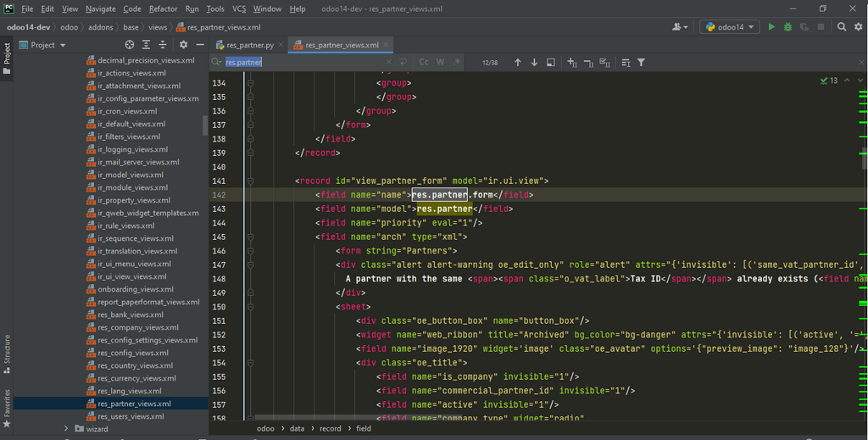Open res_users_views.xml from the tree
868x440 pixels.
(x=130, y=416)
